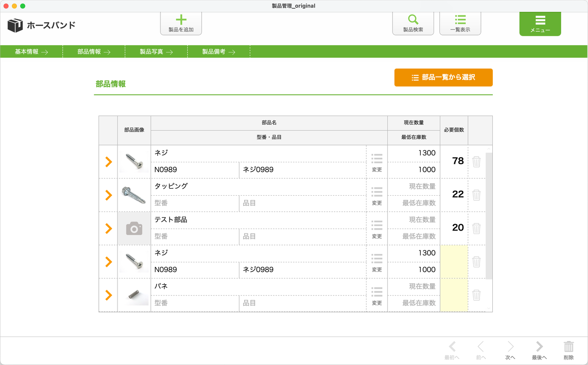Delete the タッピング row with trash icon
The image size is (588, 365).
coord(476,195)
